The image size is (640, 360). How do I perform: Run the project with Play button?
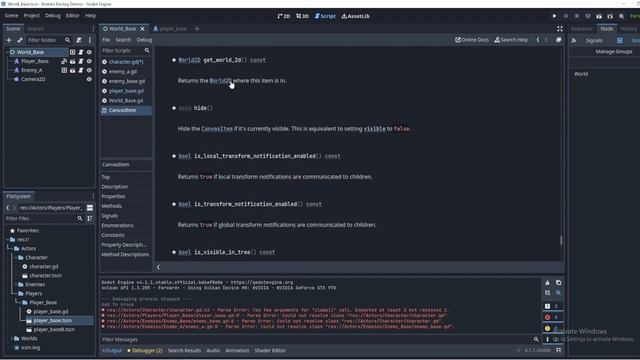pos(554,16)
